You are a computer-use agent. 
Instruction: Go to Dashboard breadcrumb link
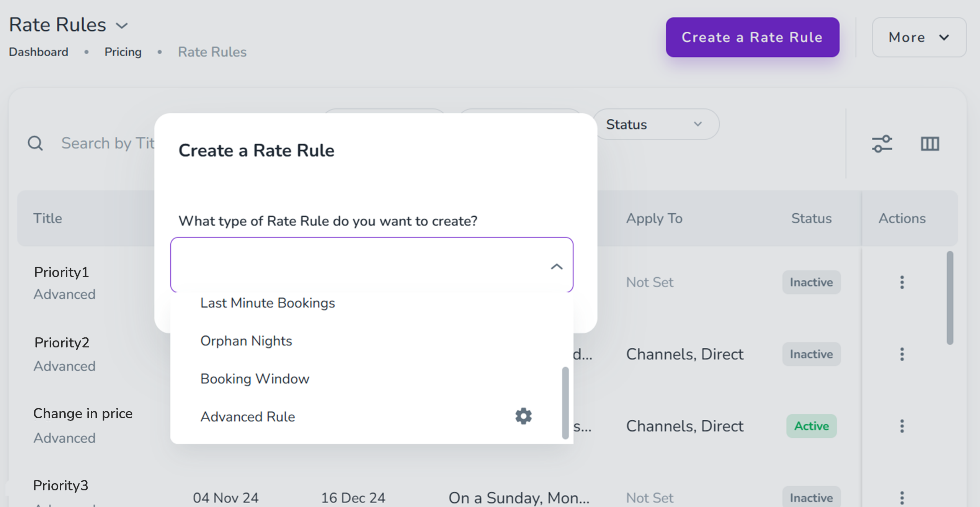click(39, 52)
